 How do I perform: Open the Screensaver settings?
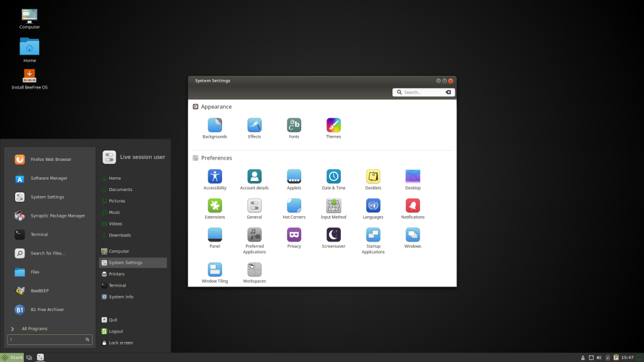coord(333,236)
